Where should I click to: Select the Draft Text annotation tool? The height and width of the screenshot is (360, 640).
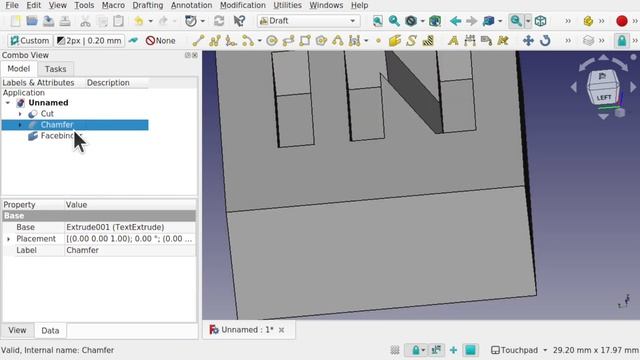(453, 40)
